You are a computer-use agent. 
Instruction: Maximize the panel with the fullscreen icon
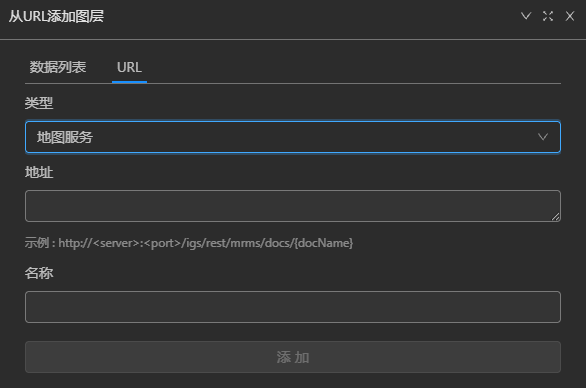click(548, 16)
